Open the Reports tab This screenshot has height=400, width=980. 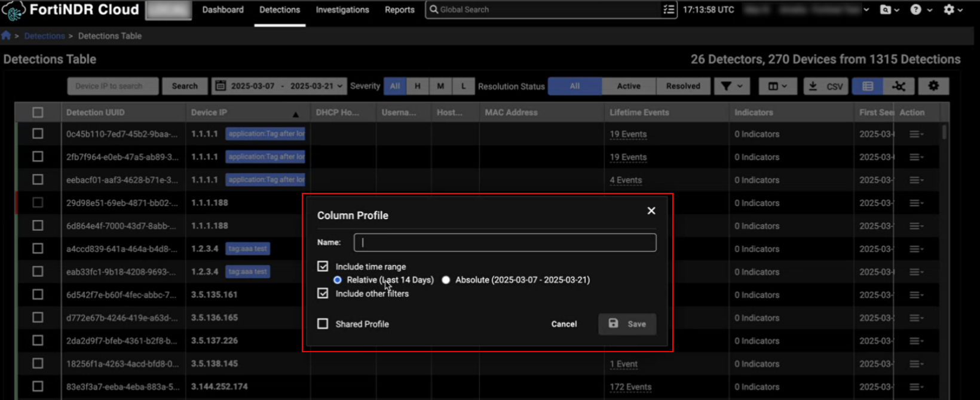(400, 10)
